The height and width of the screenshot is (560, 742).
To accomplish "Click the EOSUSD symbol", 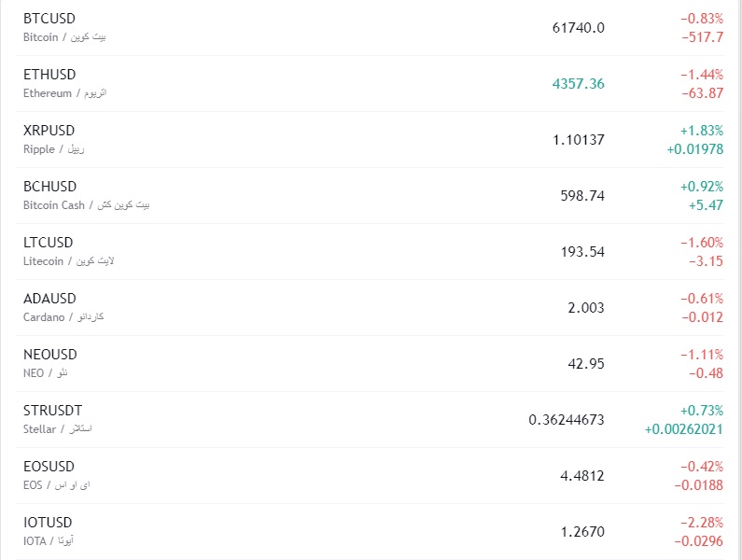I will click(x=49, y=467).
